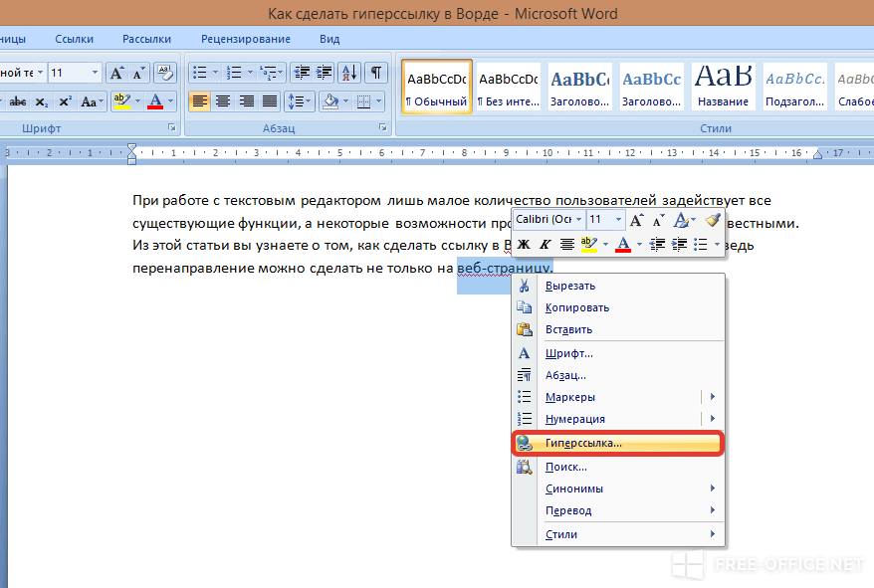874x588 pixels.
Task: Click the ribbon multilevel list icon
Action: 269,73
